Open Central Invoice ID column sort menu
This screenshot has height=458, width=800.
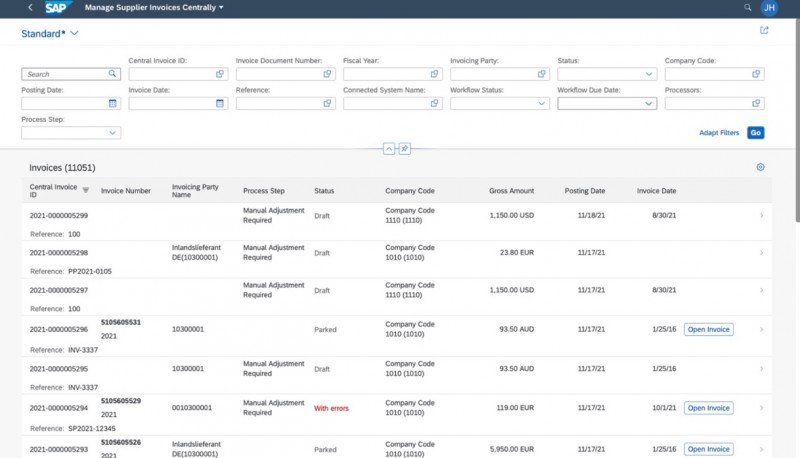point(85,189)
